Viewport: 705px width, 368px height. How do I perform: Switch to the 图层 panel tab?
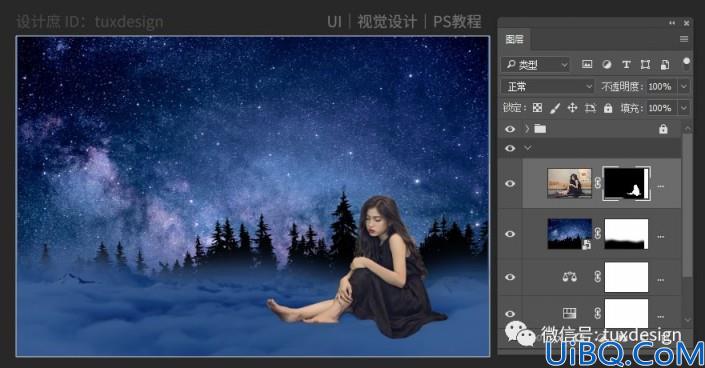514,39
